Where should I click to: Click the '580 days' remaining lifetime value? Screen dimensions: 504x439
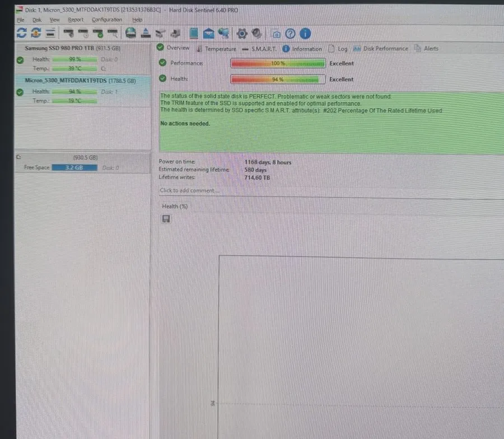point(255,170)
